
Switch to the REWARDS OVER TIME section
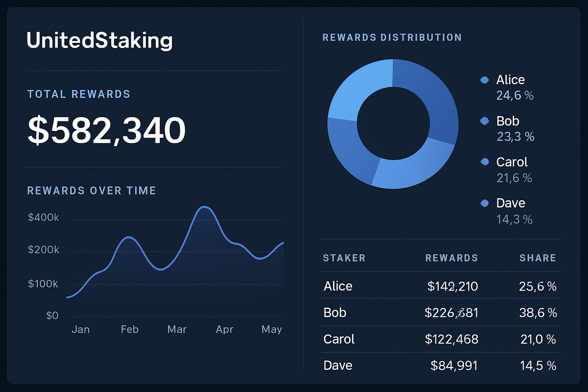[x=91, y=190]
